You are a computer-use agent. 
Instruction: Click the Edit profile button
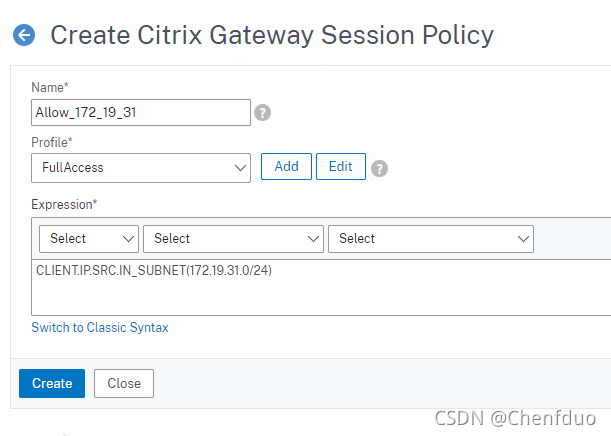tap(340, 167)
